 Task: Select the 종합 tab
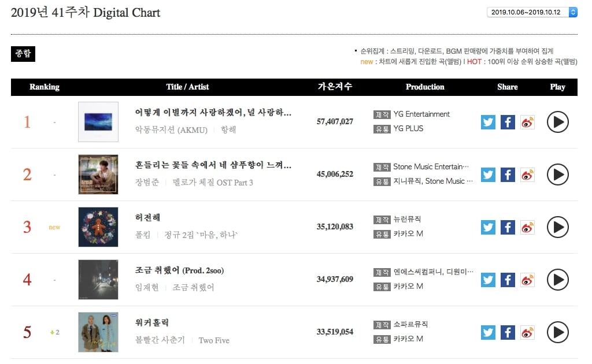[x=23, y=54]
